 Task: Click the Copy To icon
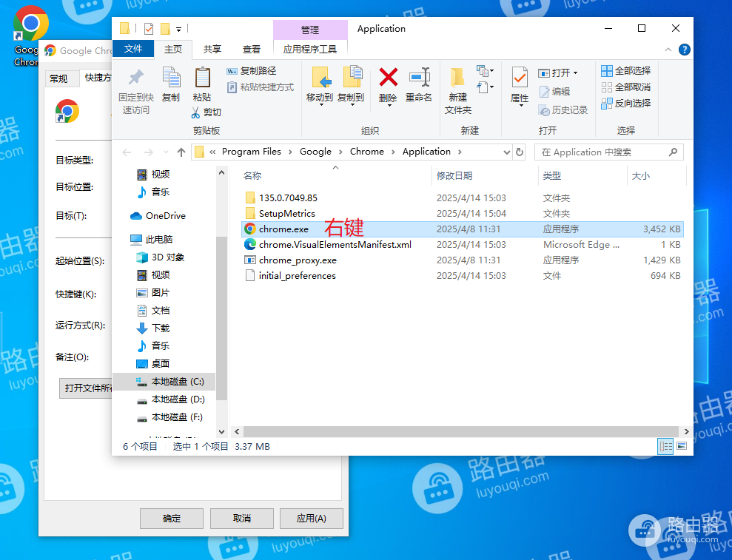coord(352,76)
